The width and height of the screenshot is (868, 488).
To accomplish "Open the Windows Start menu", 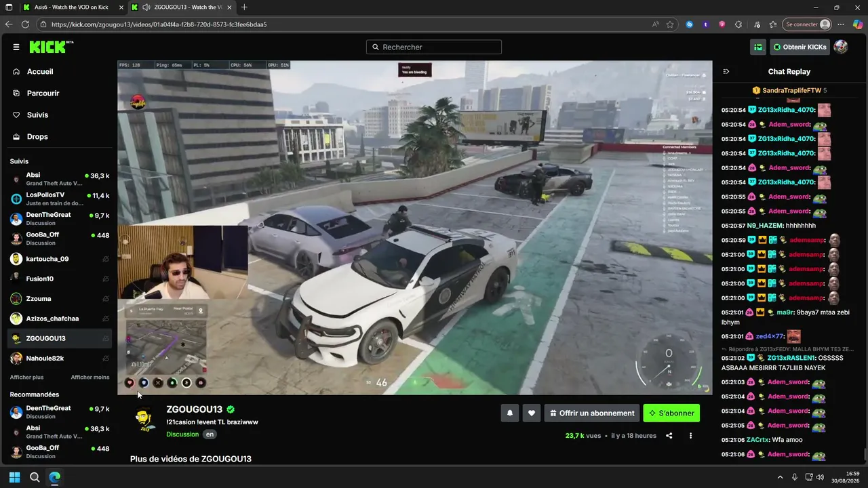I will [x=14, y=477].
